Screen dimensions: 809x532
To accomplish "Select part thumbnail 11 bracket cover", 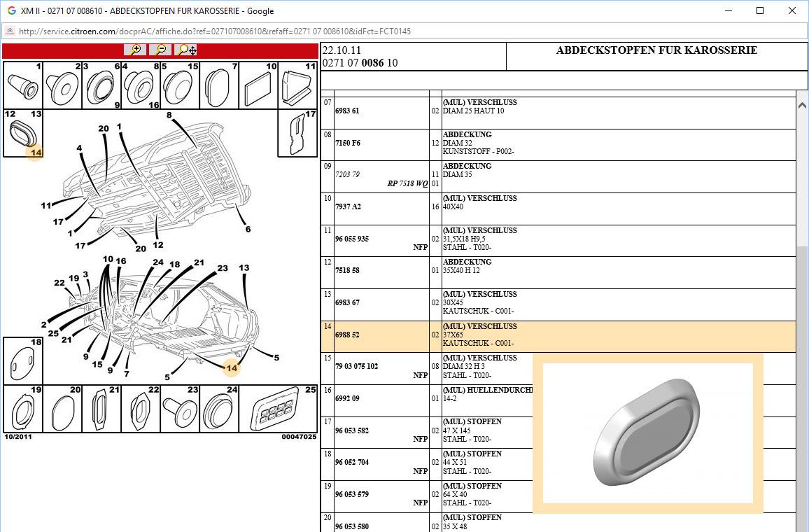I will pyautogui.click(x=297, y=85).
